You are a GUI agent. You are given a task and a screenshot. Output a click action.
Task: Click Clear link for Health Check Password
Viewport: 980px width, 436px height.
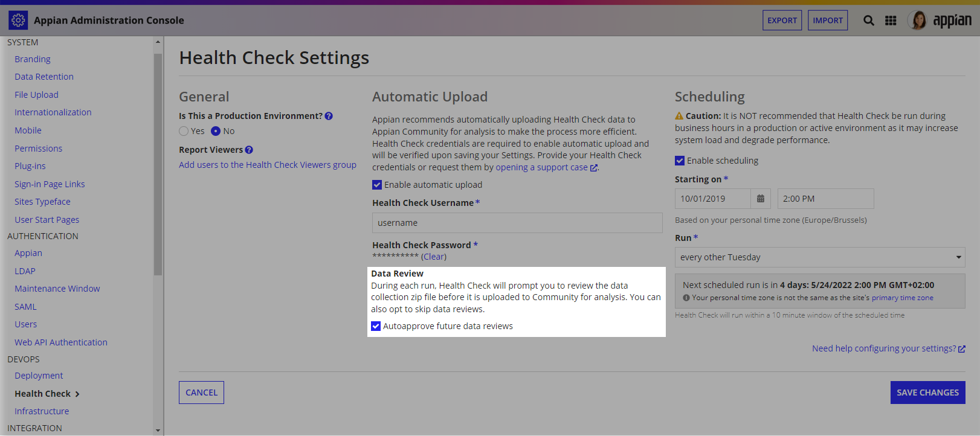(434, 257)
